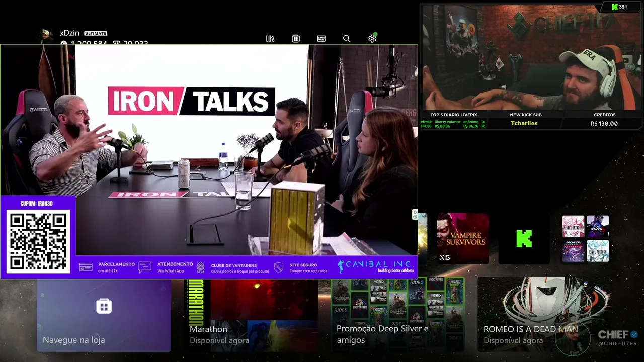Screen dimensions: 644x362
Task: Click the Parcelamento card icon in banner
Action: (86, 267)
